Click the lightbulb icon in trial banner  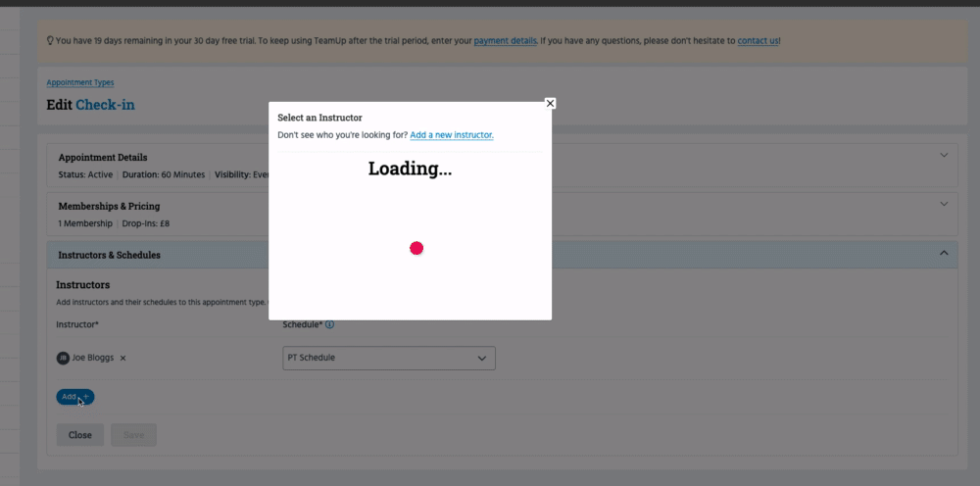tap(50, 41)
